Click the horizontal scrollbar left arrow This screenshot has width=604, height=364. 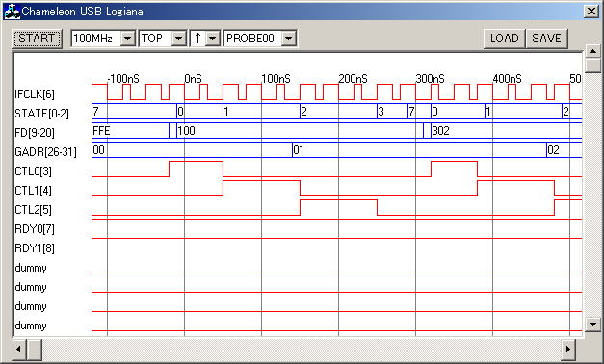[19, 350]
